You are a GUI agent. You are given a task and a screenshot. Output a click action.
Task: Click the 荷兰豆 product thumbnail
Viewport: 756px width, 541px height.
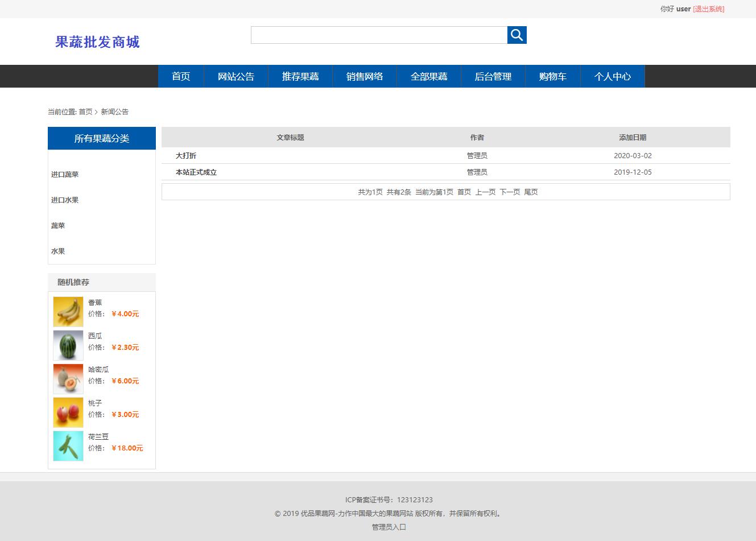tap(68, 445)
